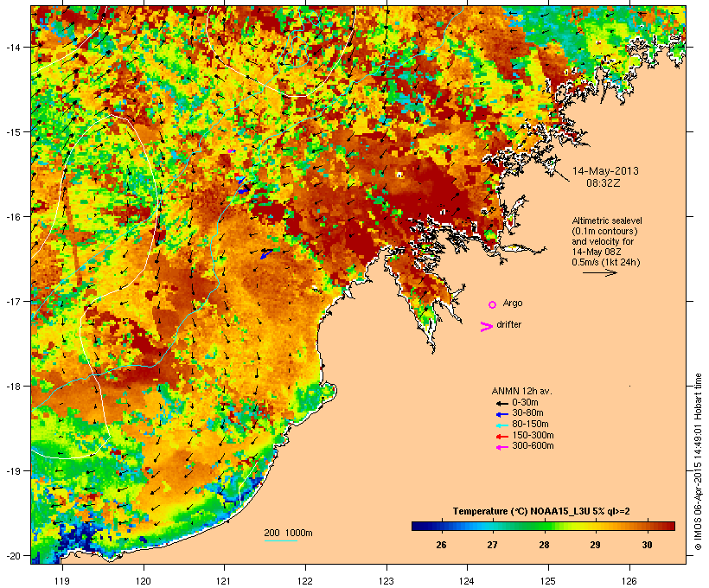Click the magenta drifter legend symbol
Screen dimensions: 709x588
(486, 327)
